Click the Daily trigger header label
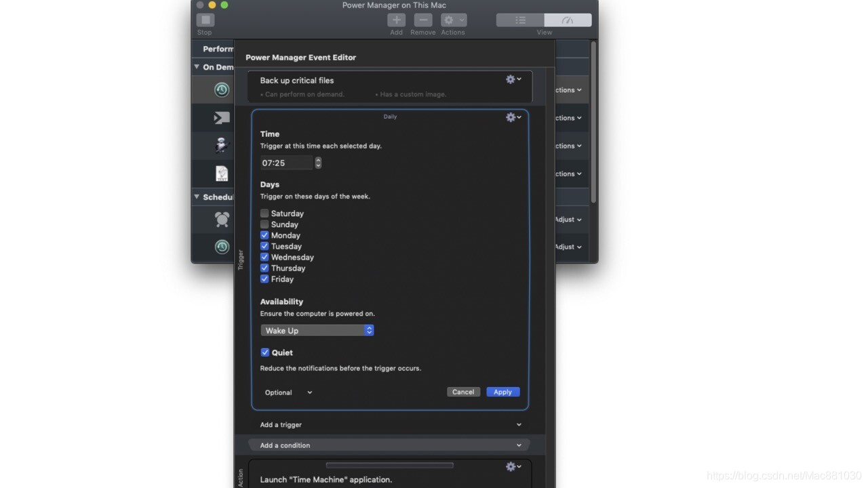868x488 pixels. pyautogui.click(x=390, y=117)
